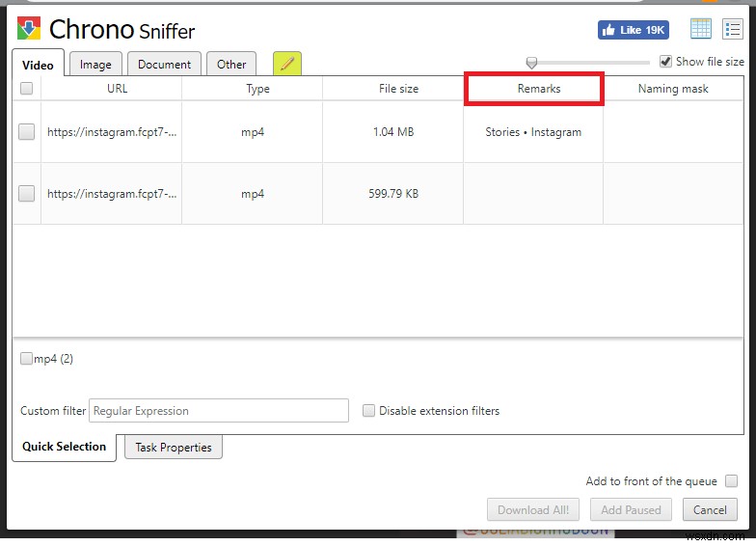Click the 599.79 KB file size cell

point(393,194)
